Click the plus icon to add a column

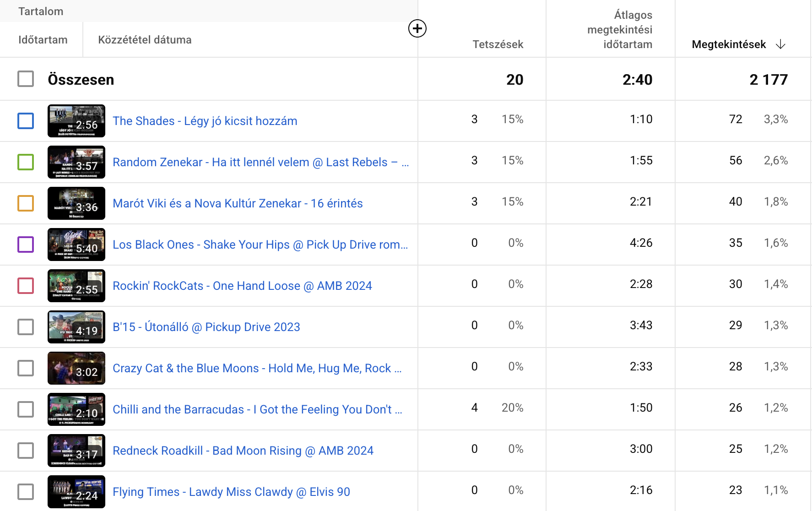point(417,28)
